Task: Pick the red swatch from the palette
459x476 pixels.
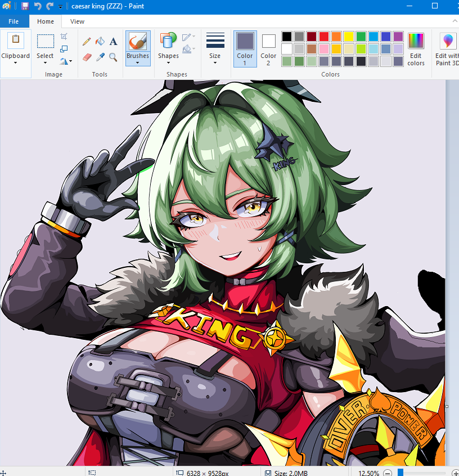Action: [x=323, y=36]
